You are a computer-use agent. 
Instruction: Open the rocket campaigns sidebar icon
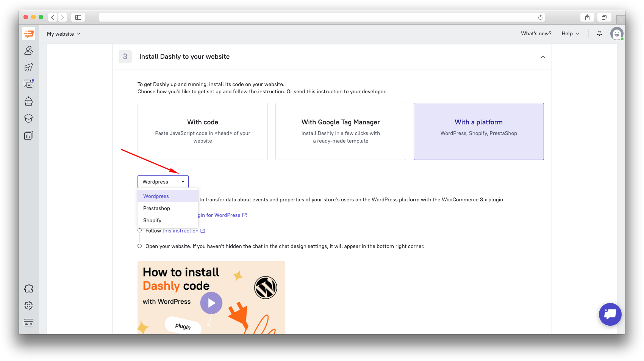(28, 67)
